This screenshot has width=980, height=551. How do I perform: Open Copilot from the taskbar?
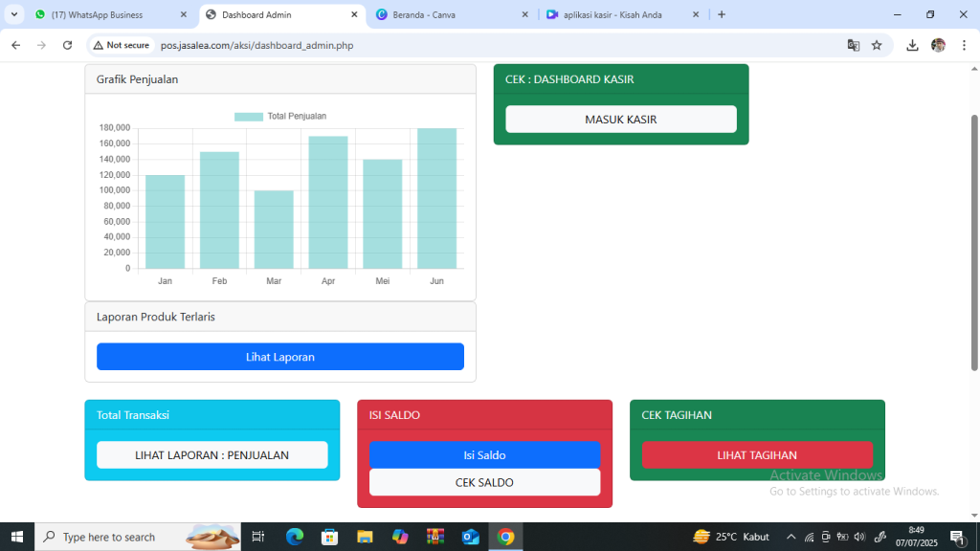(400, 537)
